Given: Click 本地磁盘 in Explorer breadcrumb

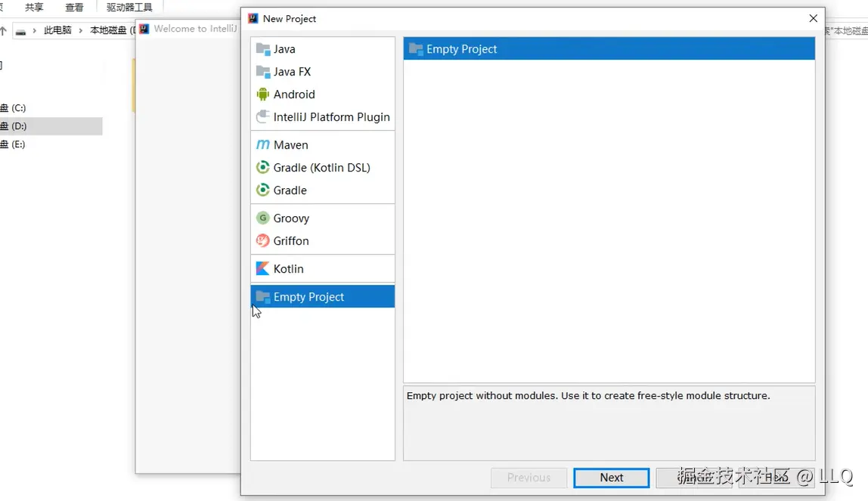Looking at the screenshot, I should point(110,30).
